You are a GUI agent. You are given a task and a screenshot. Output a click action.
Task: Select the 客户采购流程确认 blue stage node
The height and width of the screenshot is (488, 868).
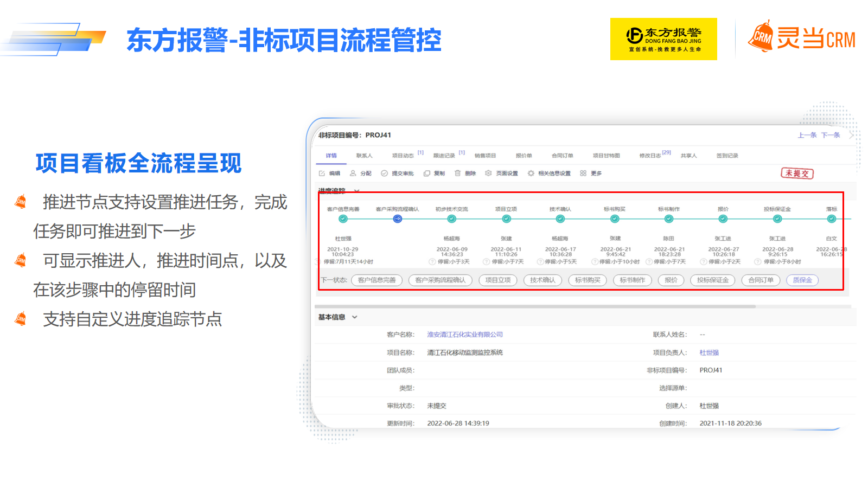pyautogui.click(x=398, y=219)
